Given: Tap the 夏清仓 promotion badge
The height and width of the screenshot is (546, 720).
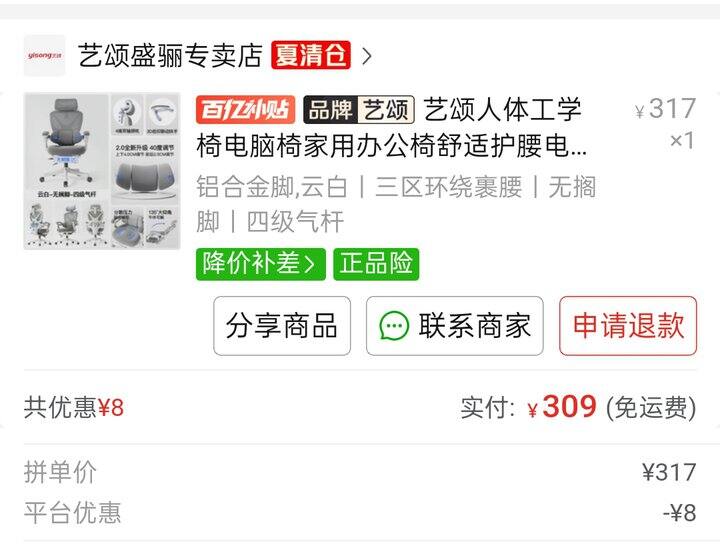Looking at the screenshot, I should (x=311, y=55).
